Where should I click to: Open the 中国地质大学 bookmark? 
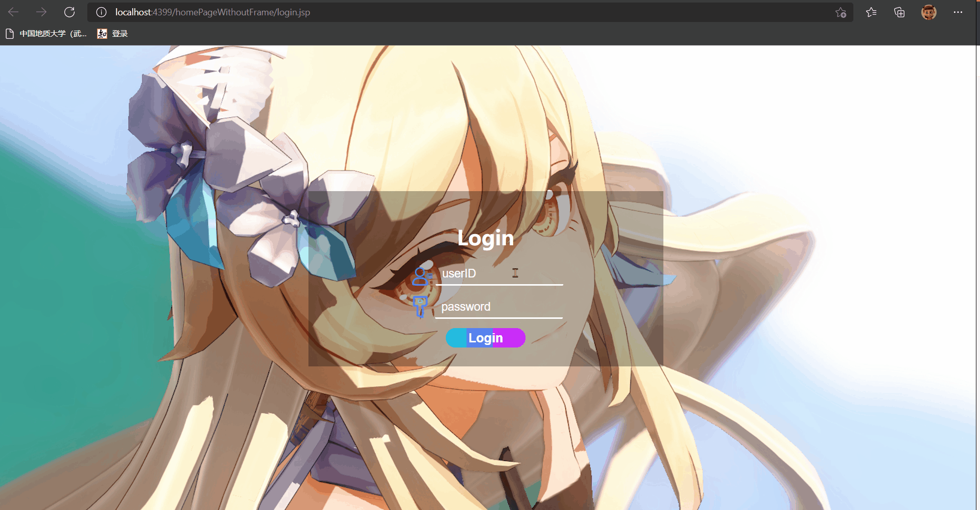point(46,34)
